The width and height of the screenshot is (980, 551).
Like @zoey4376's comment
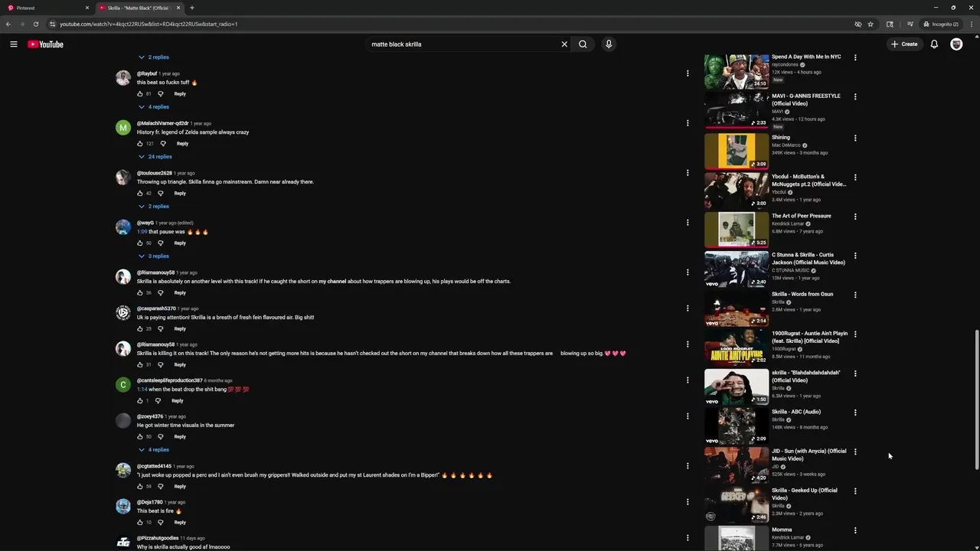140,436
